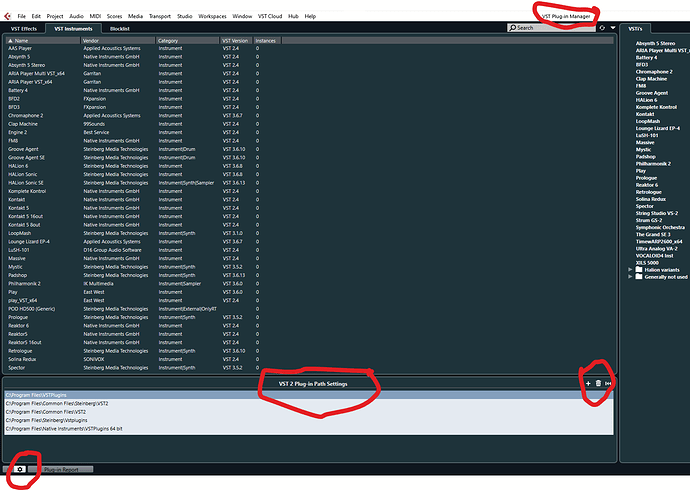Select Retrologue in plug-in table
The height and width of the screenshot is (490, 690).
(x=20, y=351)
